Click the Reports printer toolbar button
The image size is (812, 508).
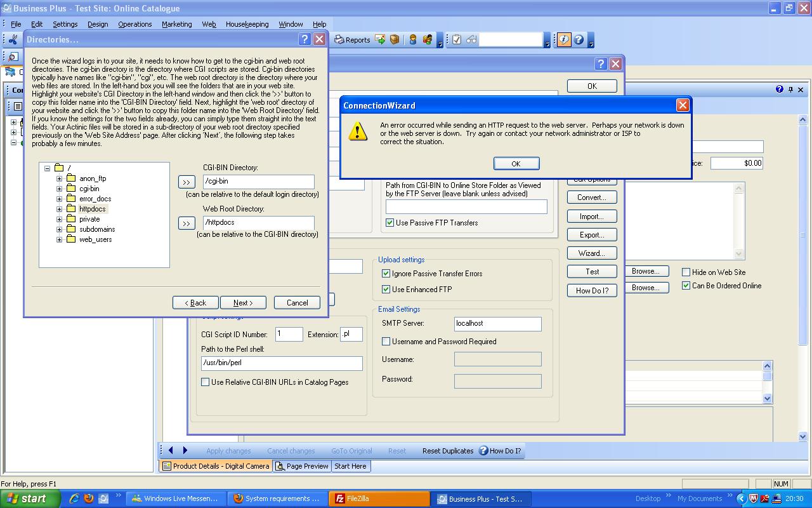coord(352,40)
